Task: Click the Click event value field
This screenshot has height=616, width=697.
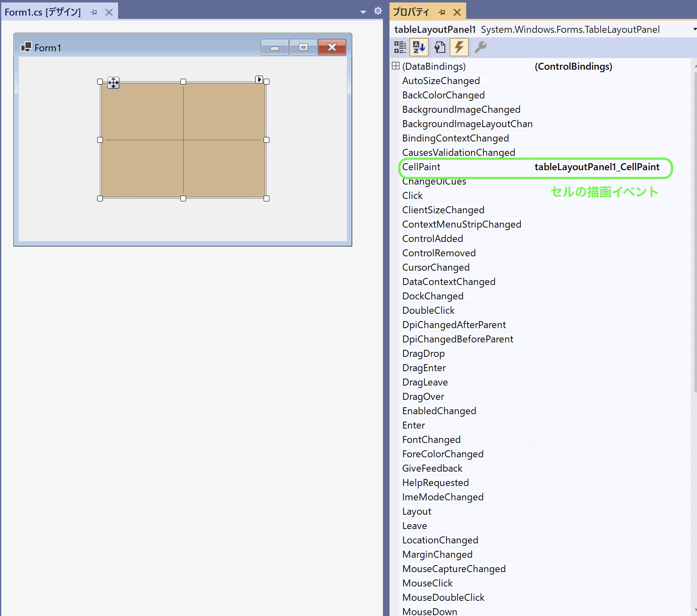Action: coord(611,196)
